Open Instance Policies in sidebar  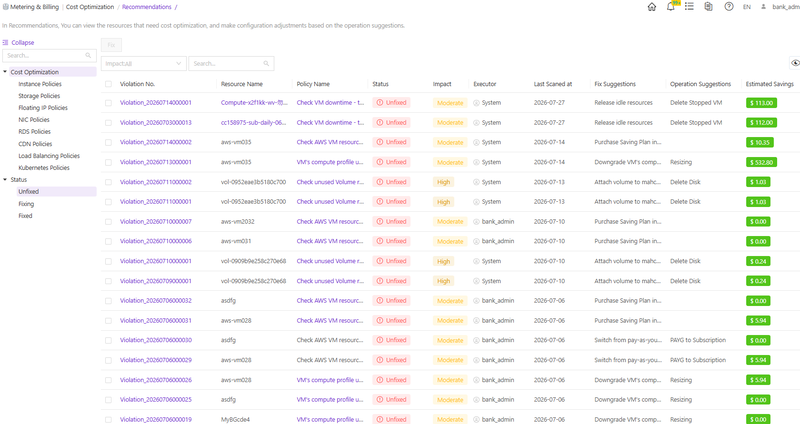tap(40, 84)
